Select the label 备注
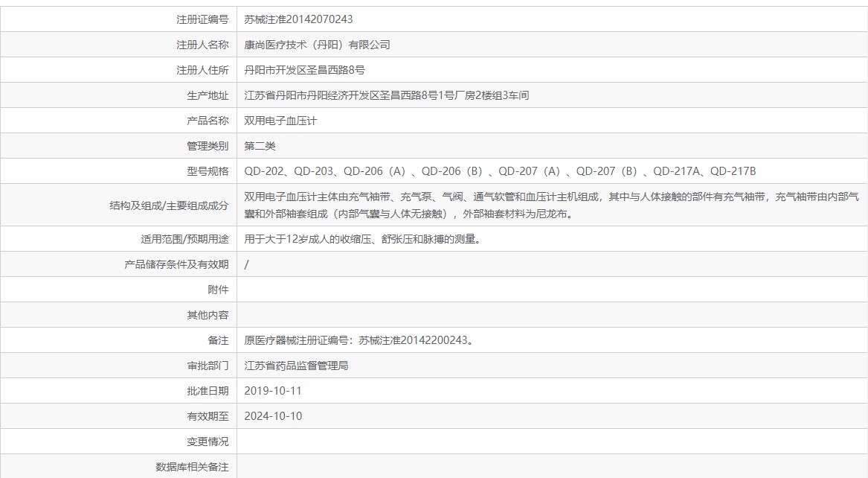This screenshot has width=868, height=478. point(218,341)
